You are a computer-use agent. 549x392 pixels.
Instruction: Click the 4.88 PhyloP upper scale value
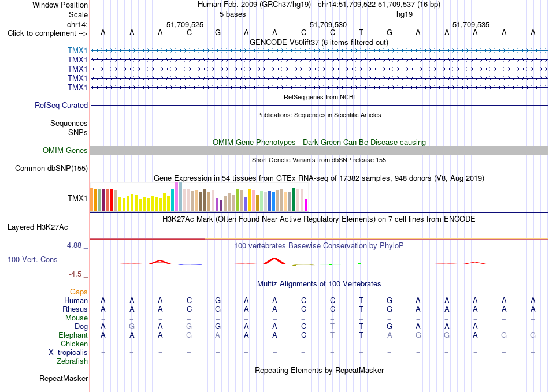[x=74, y=245]
